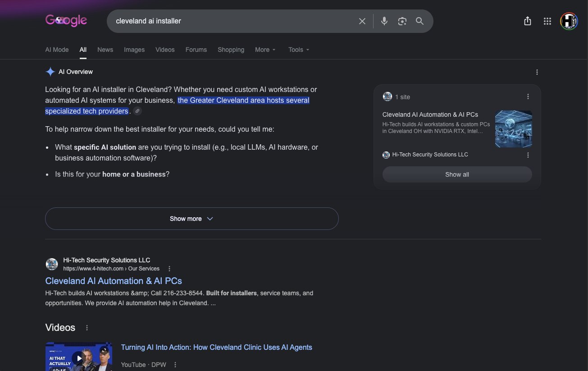Viewport: 588px width, 371px height.
Task: Open 'Cleveland AI Automation & AI PCs' result link
Action: [114, 281]
